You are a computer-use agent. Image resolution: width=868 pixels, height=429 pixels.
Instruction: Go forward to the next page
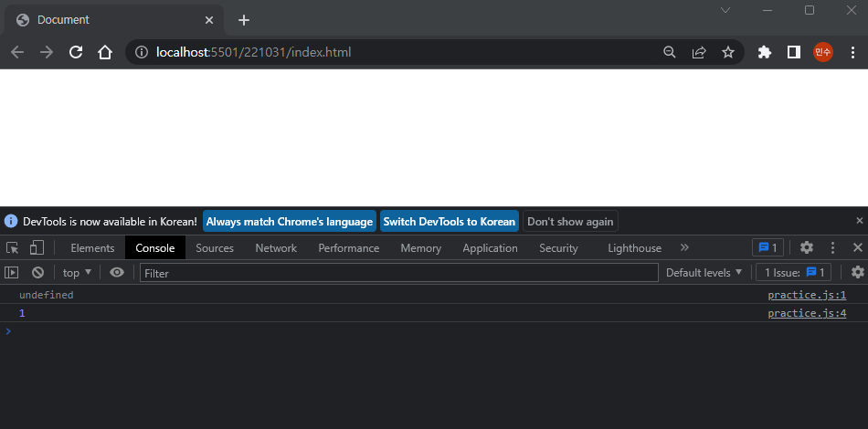tap(47, 53)
